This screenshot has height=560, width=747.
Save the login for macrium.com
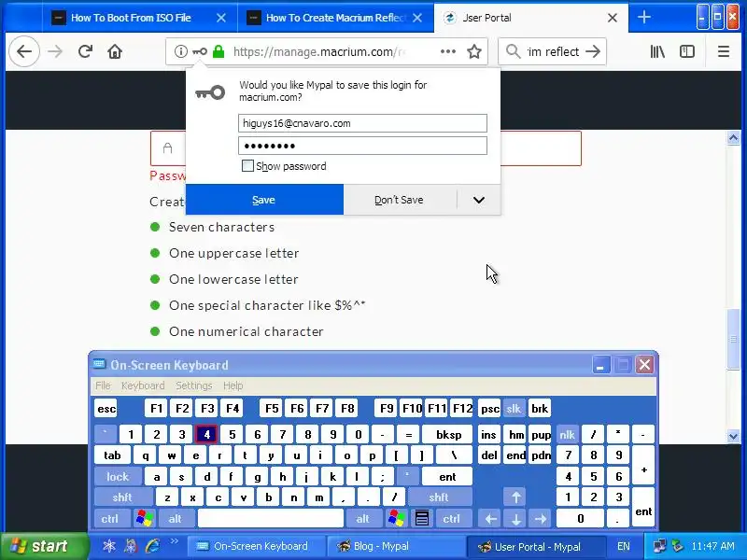[x=264, y=200]
